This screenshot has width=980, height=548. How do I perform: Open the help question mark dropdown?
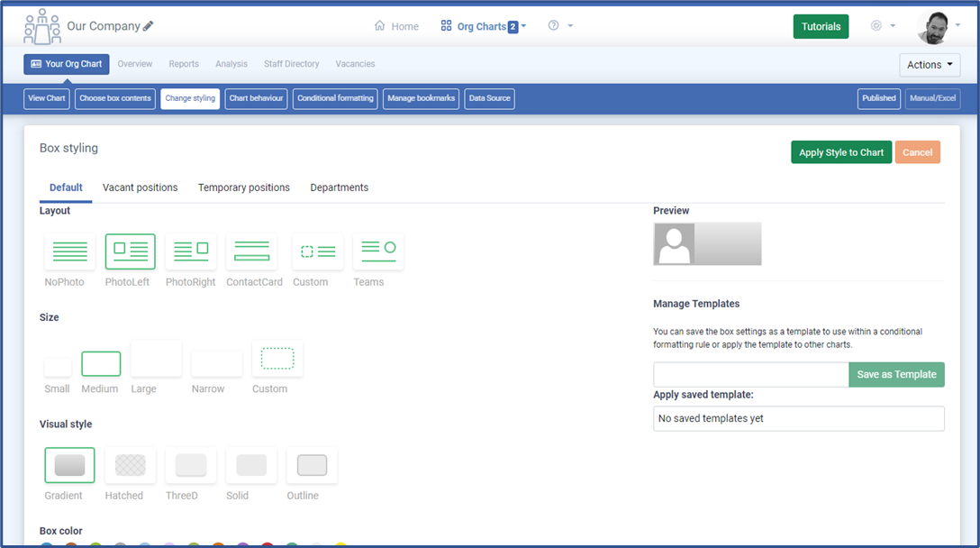click(560, 26)
